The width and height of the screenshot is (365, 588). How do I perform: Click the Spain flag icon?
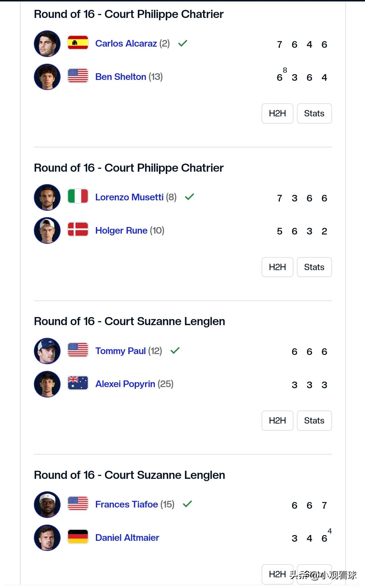(x=78, y=43)
